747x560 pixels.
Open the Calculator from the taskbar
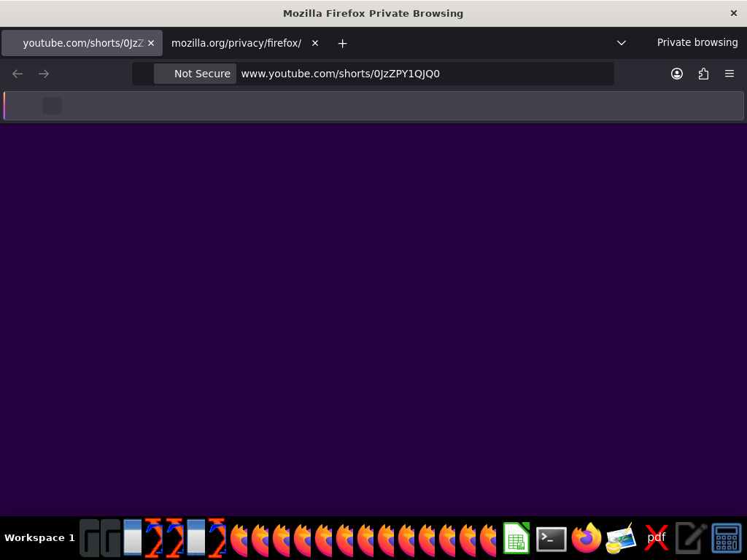[x=727, y=539]
